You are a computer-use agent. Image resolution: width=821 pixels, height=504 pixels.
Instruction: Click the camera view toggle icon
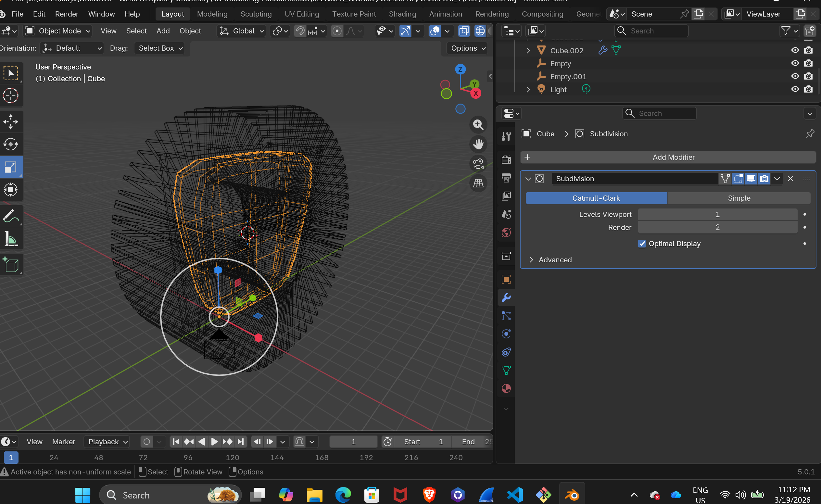coord(478,164)
